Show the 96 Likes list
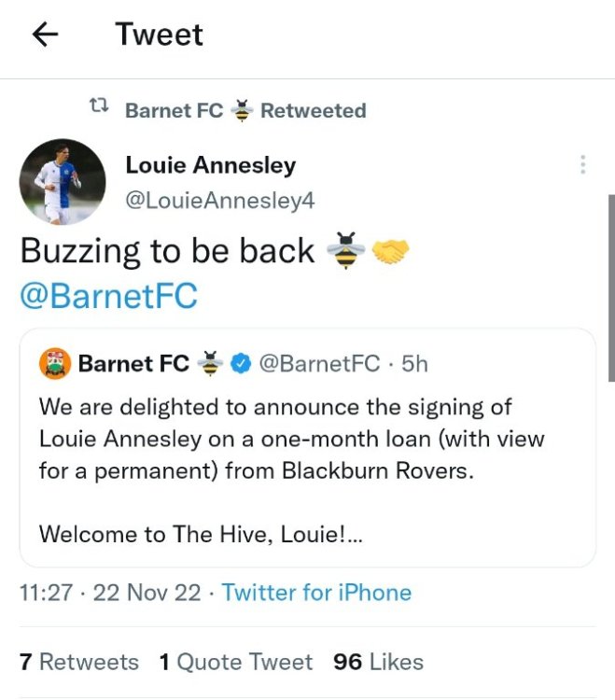Viewport: 615px width, 700px height. tap(378, 662)
